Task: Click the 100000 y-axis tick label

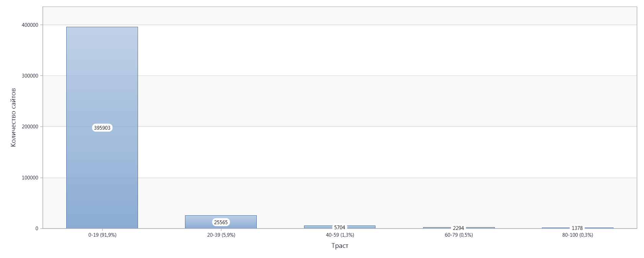Action: point(30,178)
